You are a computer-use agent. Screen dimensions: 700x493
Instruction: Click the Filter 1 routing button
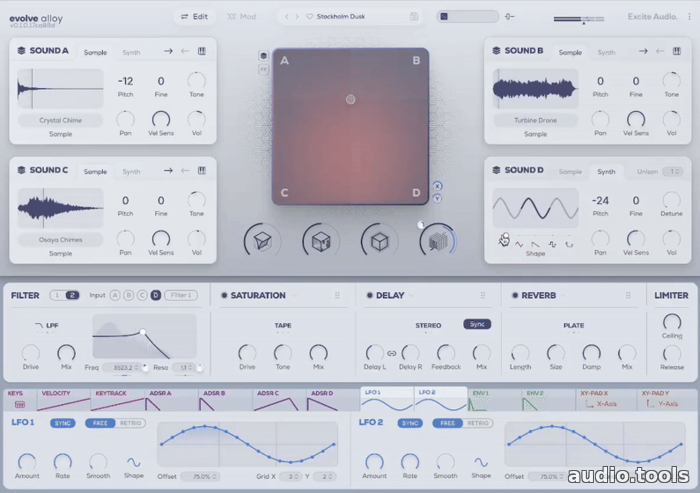[x=181, y=295]
